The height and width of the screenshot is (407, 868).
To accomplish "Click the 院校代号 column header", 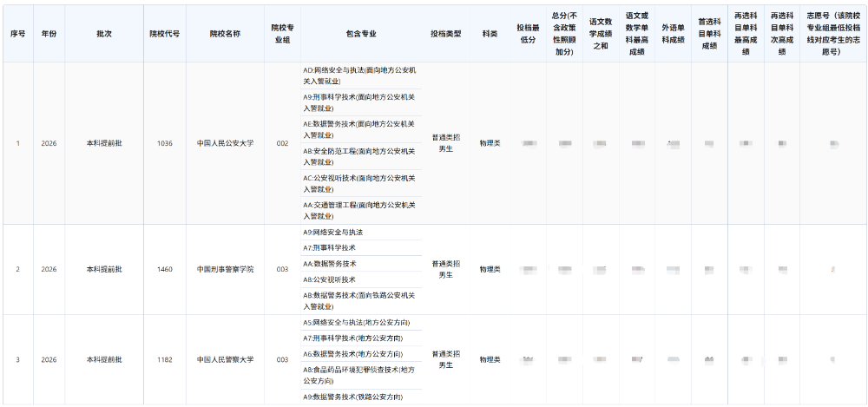I will click(x=164, y=34).
